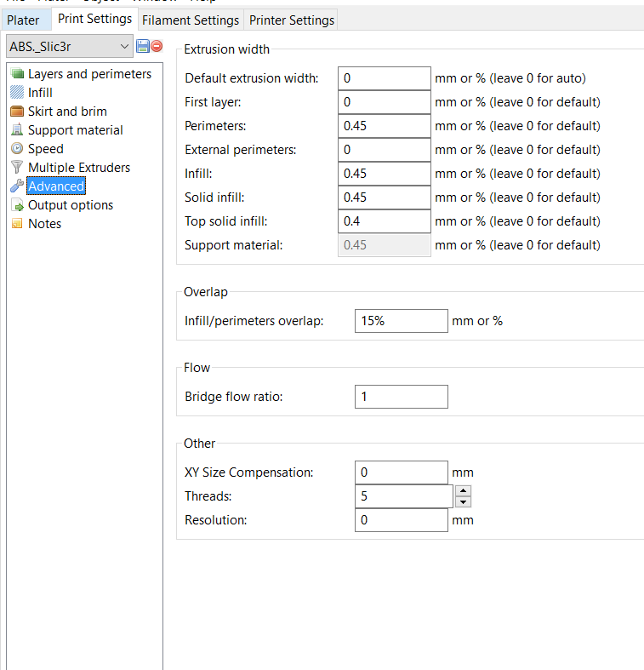Image resolution: width=644 pixels, height=670 pixels.
Task: Open Skirt and brim settings
Action: pos(67,112)
